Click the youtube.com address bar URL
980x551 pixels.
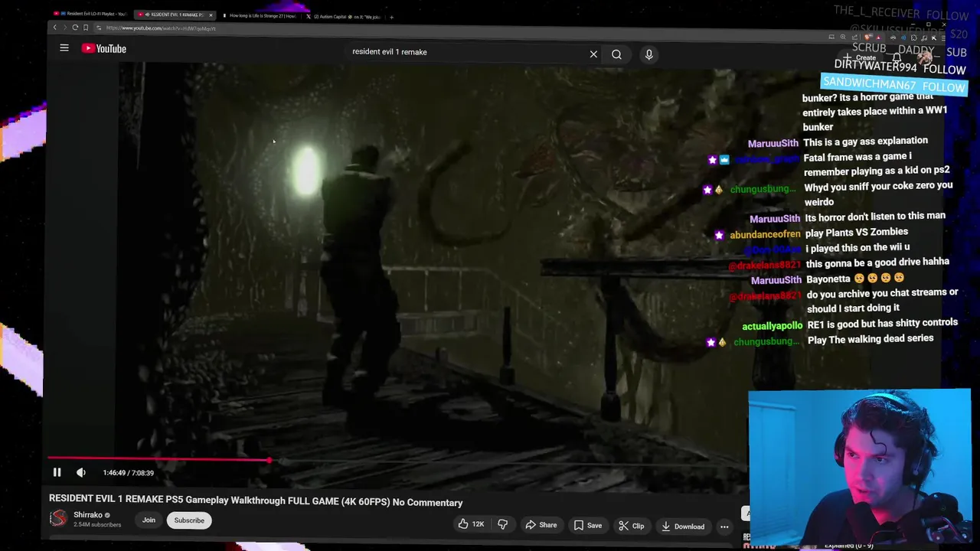click(x=161, y=28)
